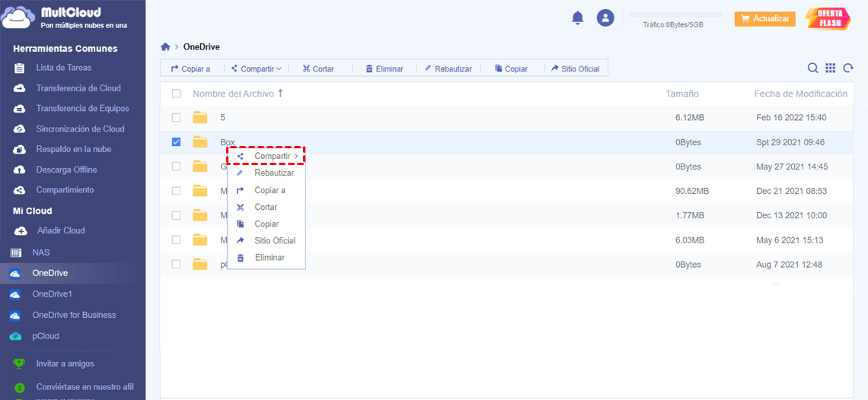Viewport: 868px width, 400px height.
Task: Click Copiar a in toolbar
Action: tap(191, 68)
